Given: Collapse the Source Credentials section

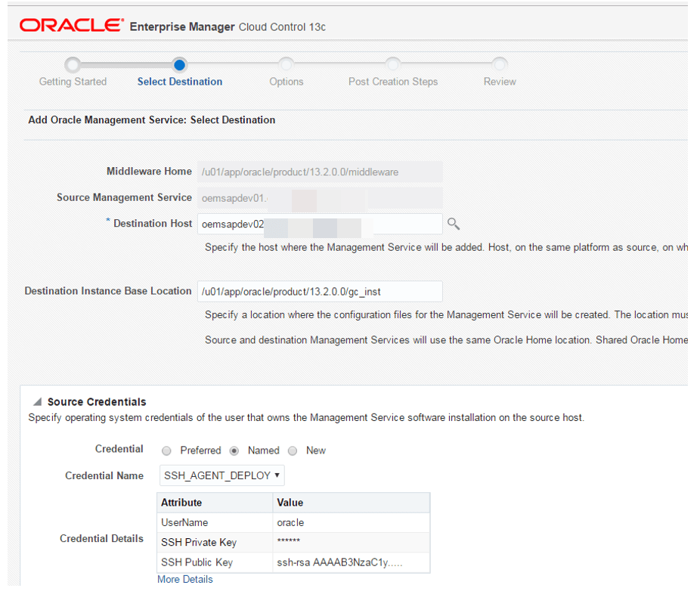Looking at the screenshot, I should (37, 402).
